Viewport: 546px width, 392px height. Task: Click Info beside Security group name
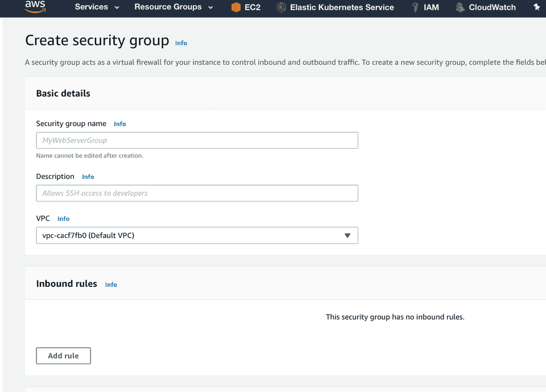click(119, 123)
